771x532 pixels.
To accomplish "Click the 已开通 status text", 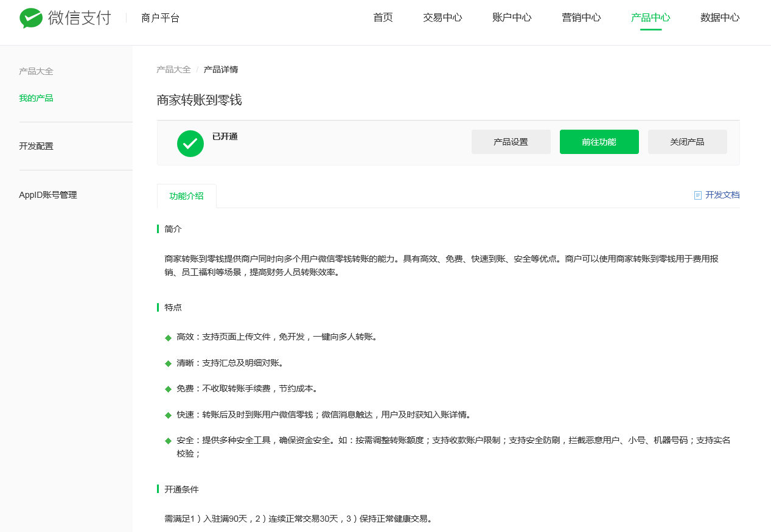I will (x=225, y=136).
